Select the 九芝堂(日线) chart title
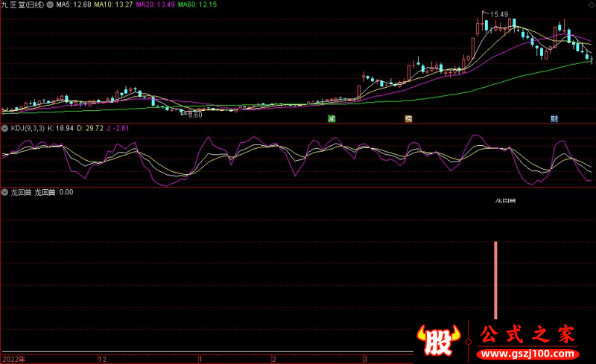 pyautogui.click(x=22, y=4)
